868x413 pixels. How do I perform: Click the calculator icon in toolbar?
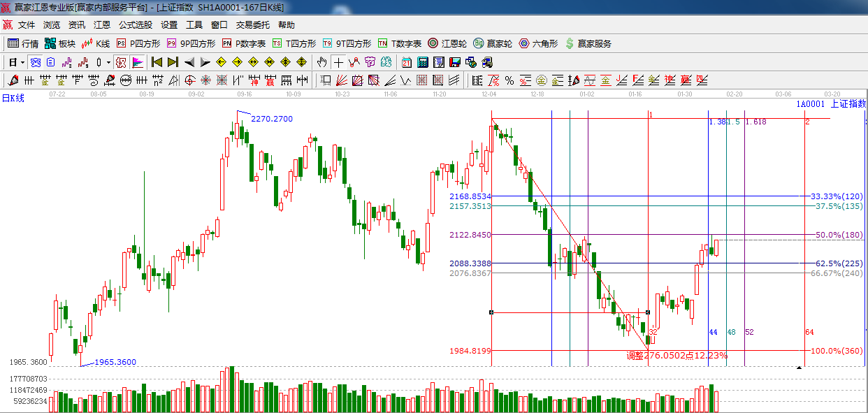pyautogui.click(x=422, y=62)
